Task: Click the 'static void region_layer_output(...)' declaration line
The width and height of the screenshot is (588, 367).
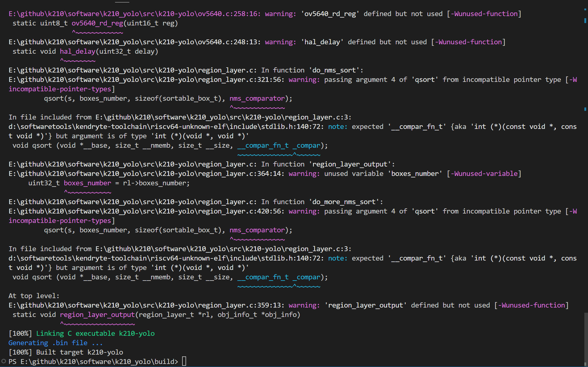Action: [156, 315]
